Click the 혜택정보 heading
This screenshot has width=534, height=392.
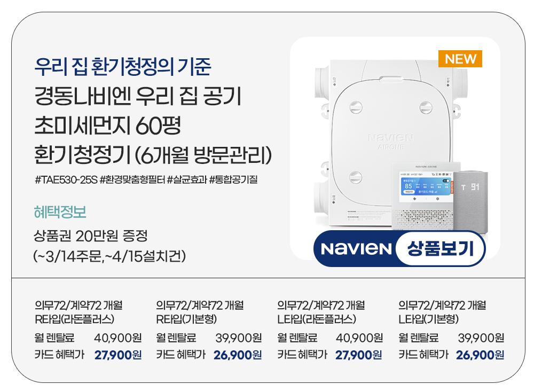[x=60, y=212]
